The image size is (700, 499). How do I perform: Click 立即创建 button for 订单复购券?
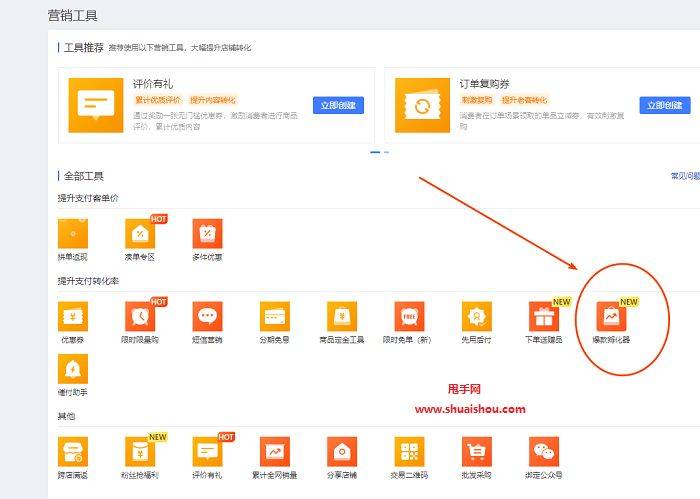click(665, 105)
